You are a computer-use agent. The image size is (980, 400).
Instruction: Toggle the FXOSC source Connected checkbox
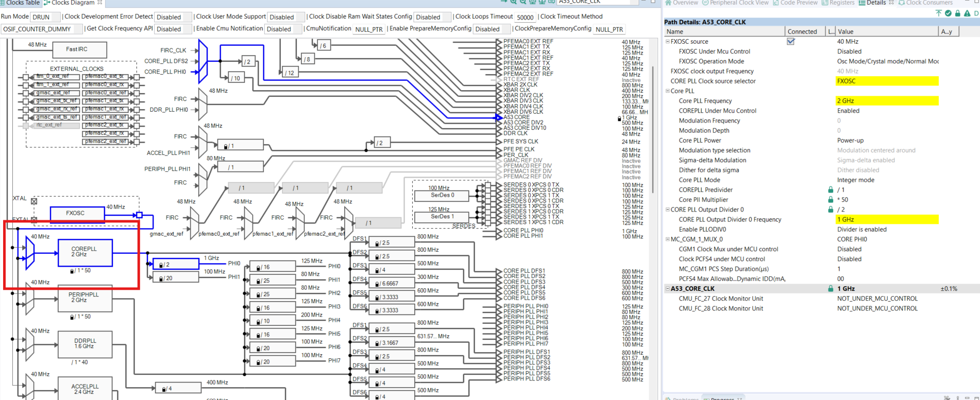791,42
